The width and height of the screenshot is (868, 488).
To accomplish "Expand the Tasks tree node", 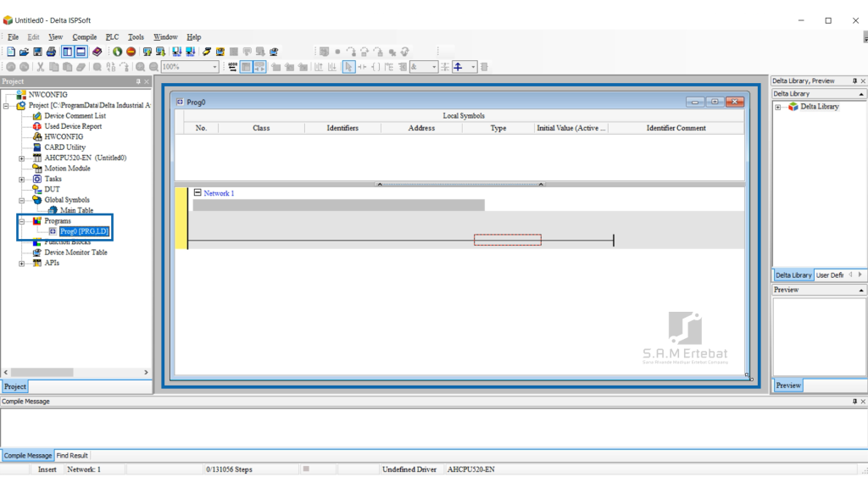I will coord(22,180).
